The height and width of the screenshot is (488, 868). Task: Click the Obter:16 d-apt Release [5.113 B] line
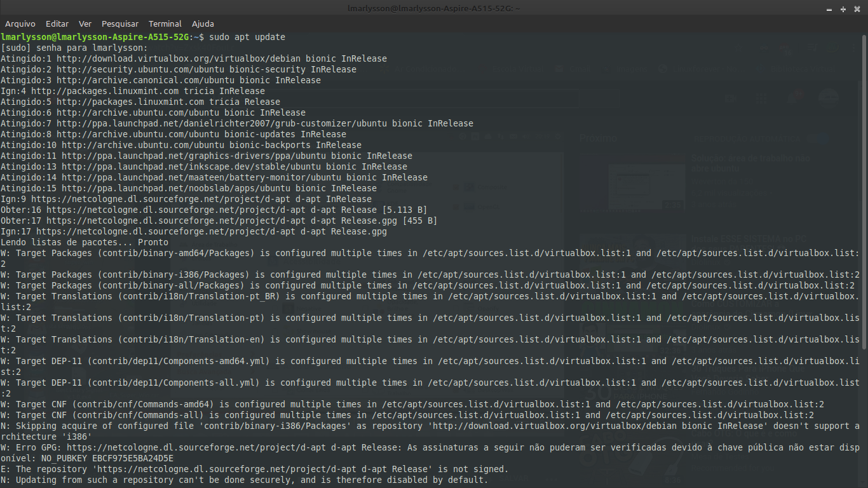214,210
